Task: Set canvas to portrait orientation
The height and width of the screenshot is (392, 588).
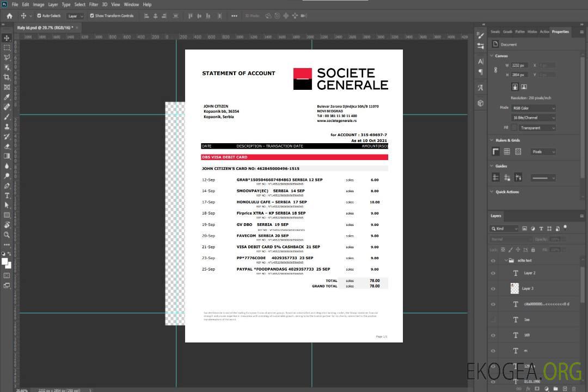Action: click(515, 87)
